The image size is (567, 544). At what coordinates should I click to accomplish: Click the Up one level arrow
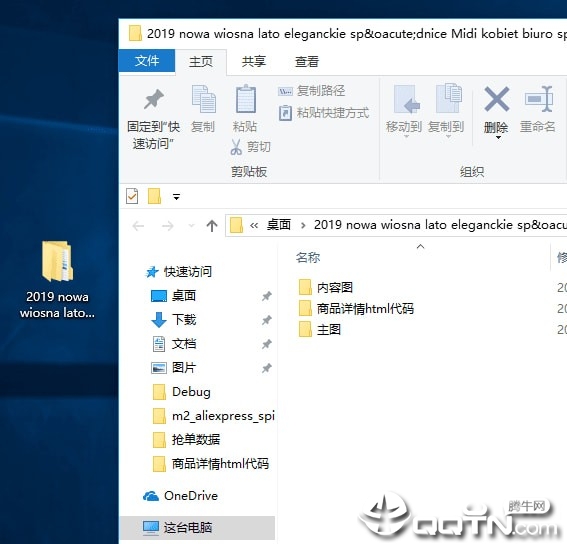[x=212, y=226]
